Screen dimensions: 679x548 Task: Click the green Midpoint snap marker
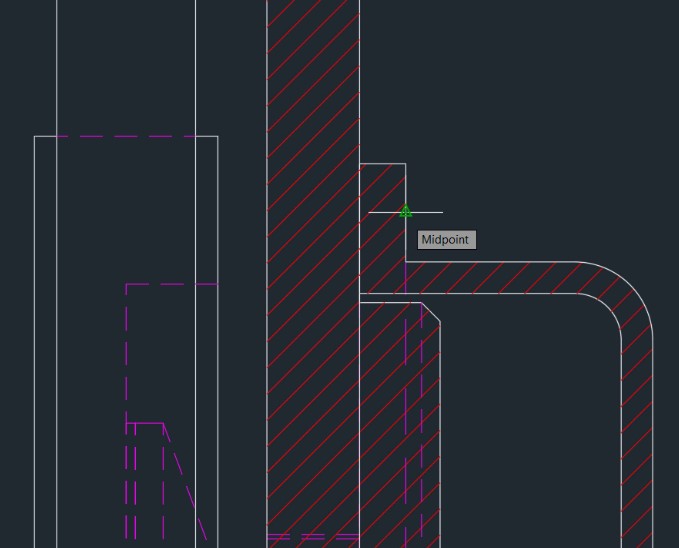click(x=406, y=211)
